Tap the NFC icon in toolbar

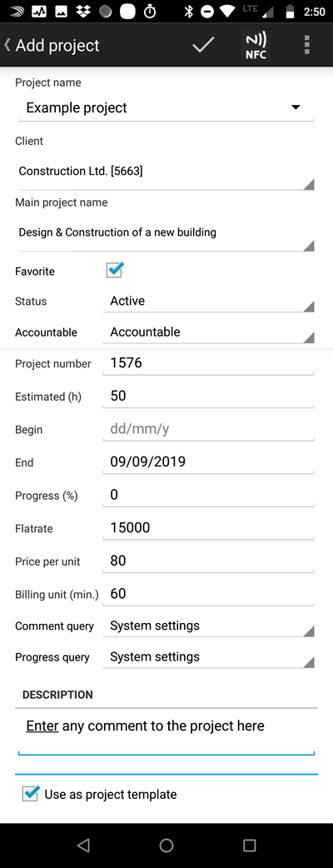point(256,45)
